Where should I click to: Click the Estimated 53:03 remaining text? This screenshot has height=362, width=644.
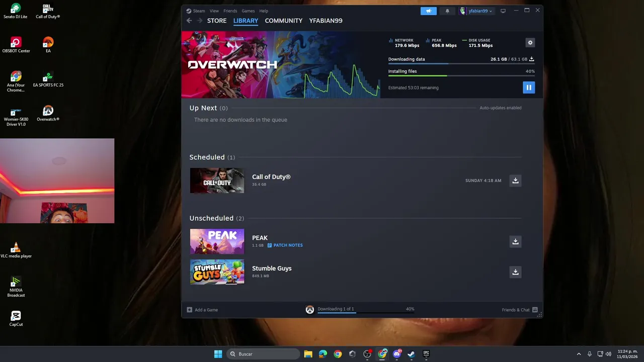tap(413, 87)
